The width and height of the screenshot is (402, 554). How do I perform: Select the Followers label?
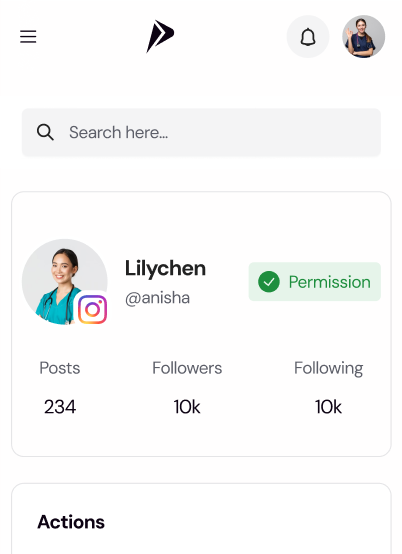[187, 368]
